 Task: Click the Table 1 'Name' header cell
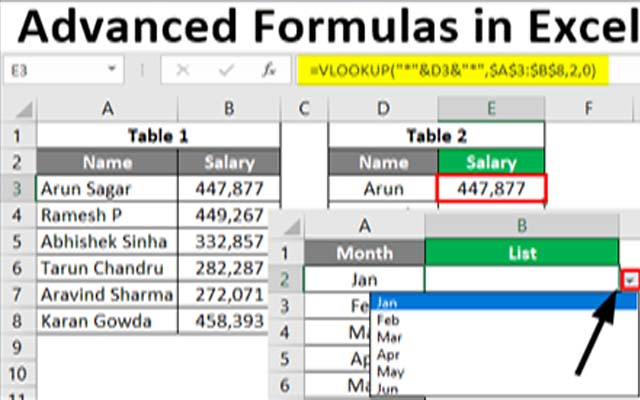pos(107,162)
